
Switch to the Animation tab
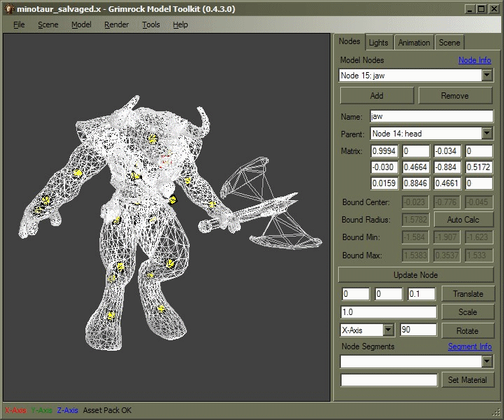[414, 43]
